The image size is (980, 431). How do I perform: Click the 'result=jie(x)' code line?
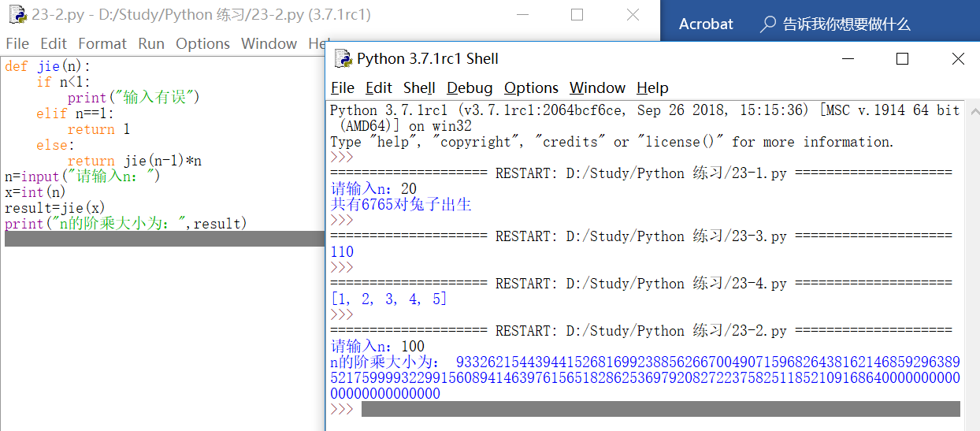[55, 208]
